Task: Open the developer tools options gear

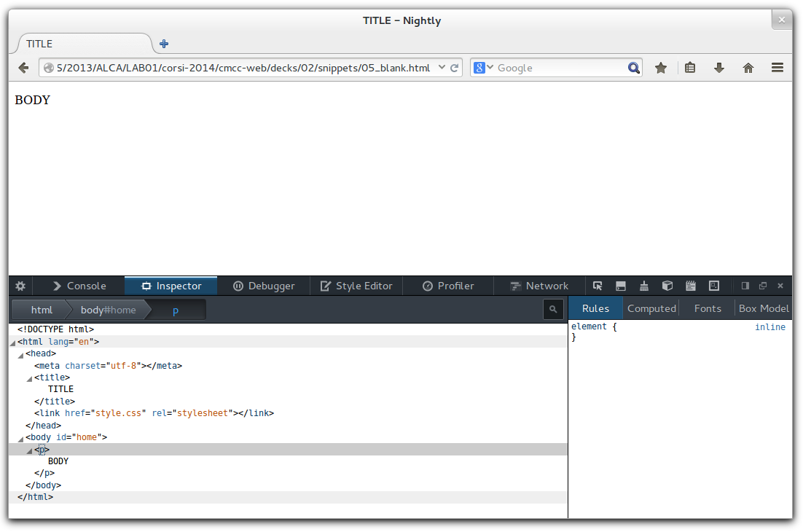Action: click(x=20, y=286)
